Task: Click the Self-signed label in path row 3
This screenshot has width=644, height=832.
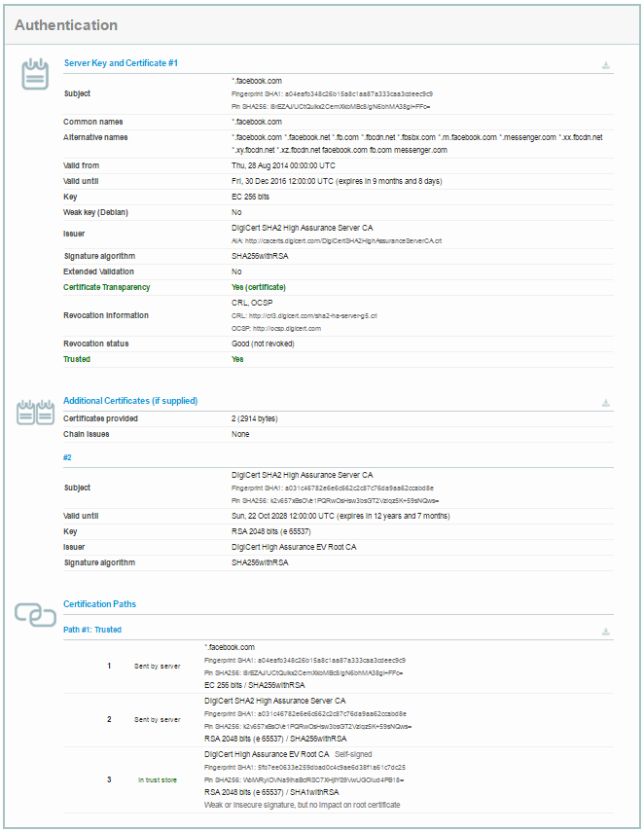Action: pyautogui.click(x=353, y=754)
